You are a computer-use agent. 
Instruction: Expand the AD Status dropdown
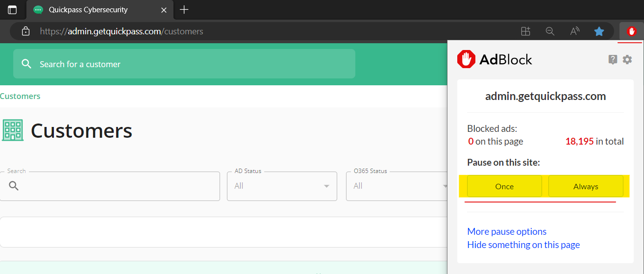(282, 186)
